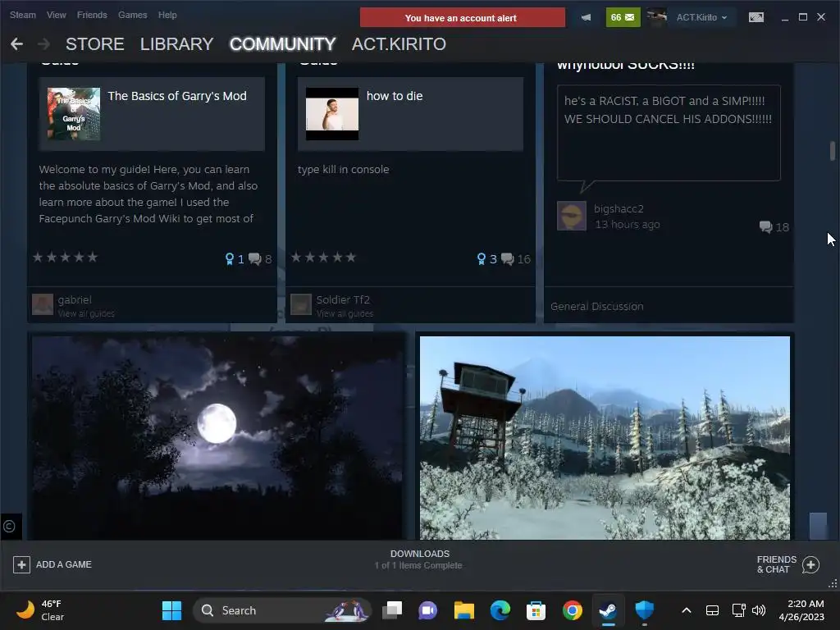Click the award icon on how to die guide

coord(481,259)
